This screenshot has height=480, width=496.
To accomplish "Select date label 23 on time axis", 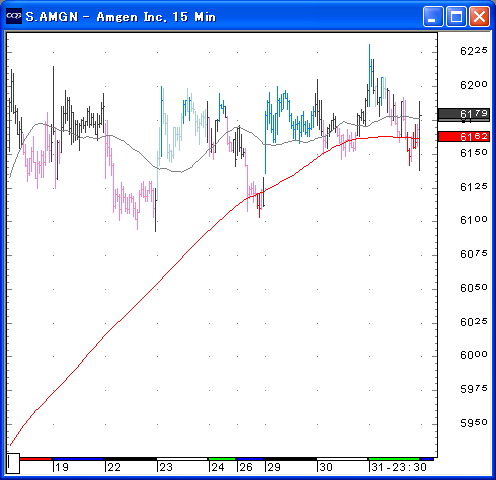I will [166, 467].
